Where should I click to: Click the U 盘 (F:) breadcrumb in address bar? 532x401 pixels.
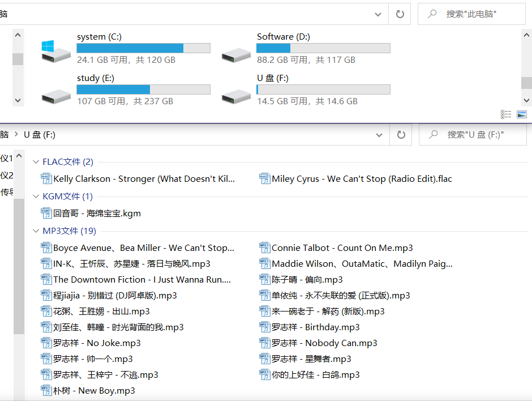40,135
